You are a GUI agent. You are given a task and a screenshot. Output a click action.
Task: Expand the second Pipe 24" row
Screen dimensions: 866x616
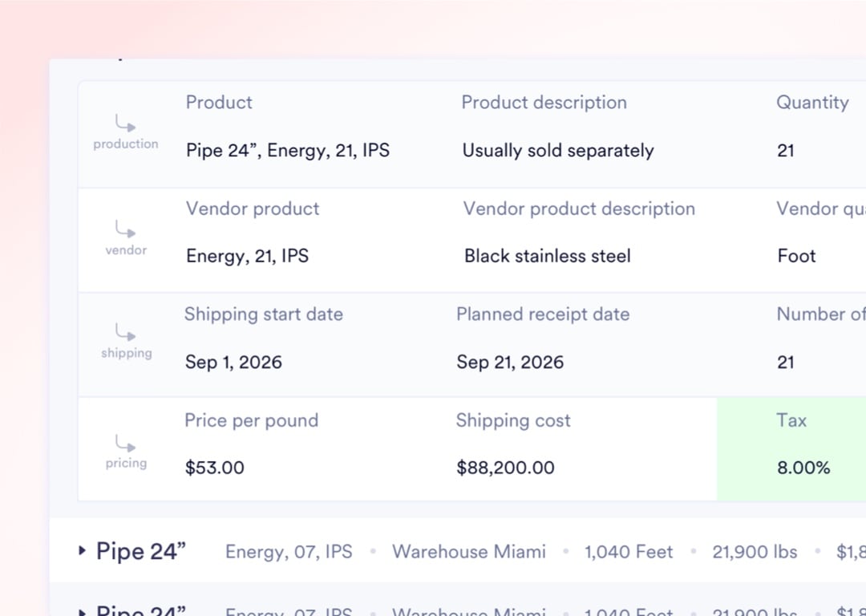click(83, 610)
